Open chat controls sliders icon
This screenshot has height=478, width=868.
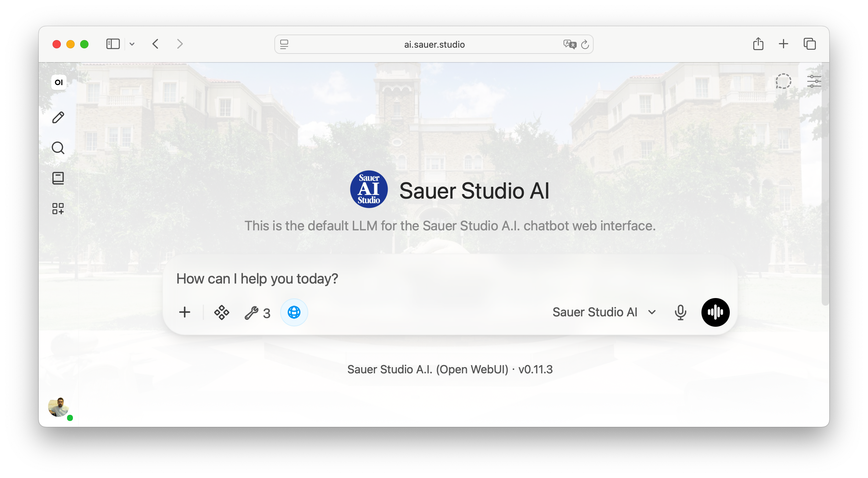pos(814,82)
